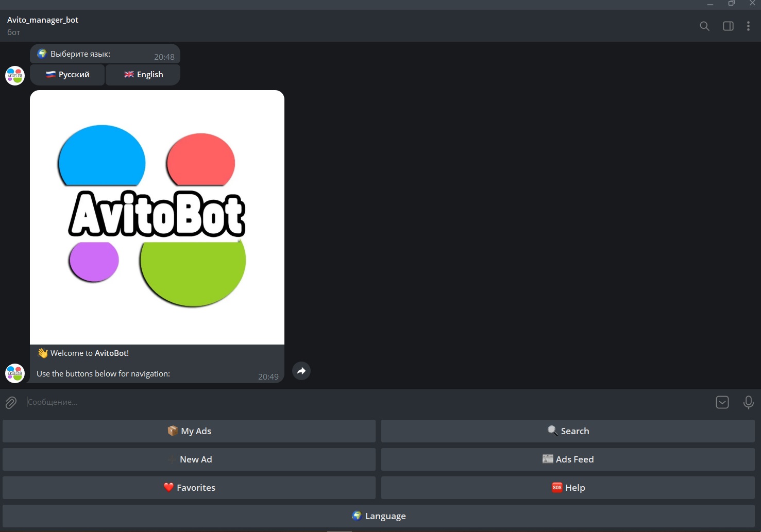Open the chat search magnifier icon
Viewport: 761px width, 532px height.
704,26
